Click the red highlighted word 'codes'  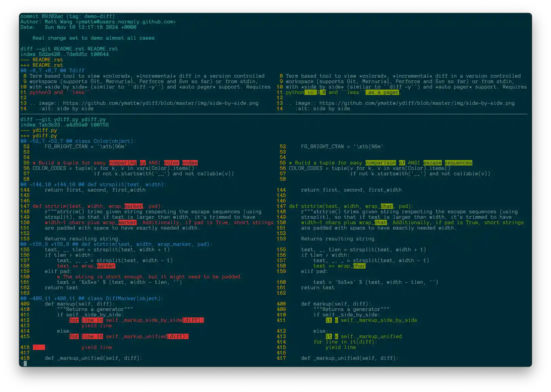pyautogui.click(x=190, y=163)
